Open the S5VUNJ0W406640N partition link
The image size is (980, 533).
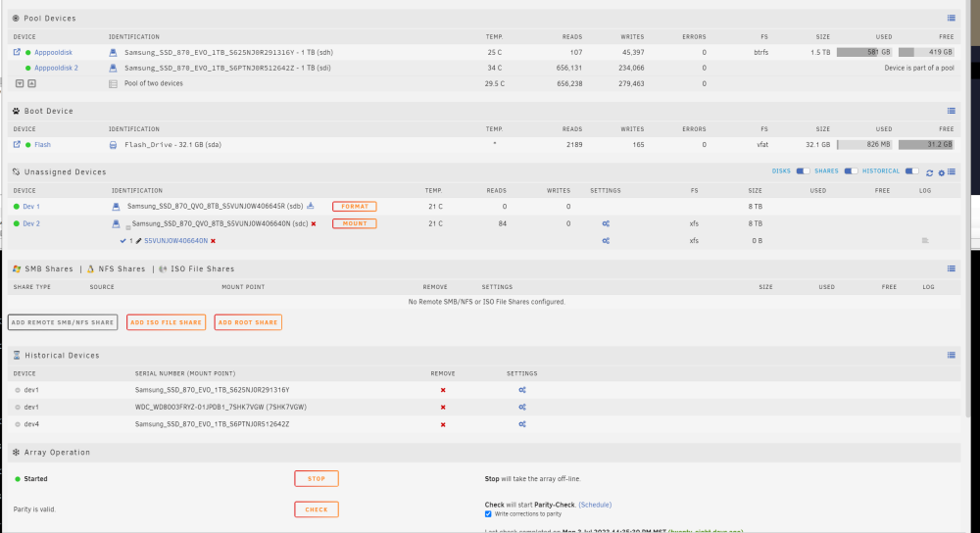click(175, 241)
